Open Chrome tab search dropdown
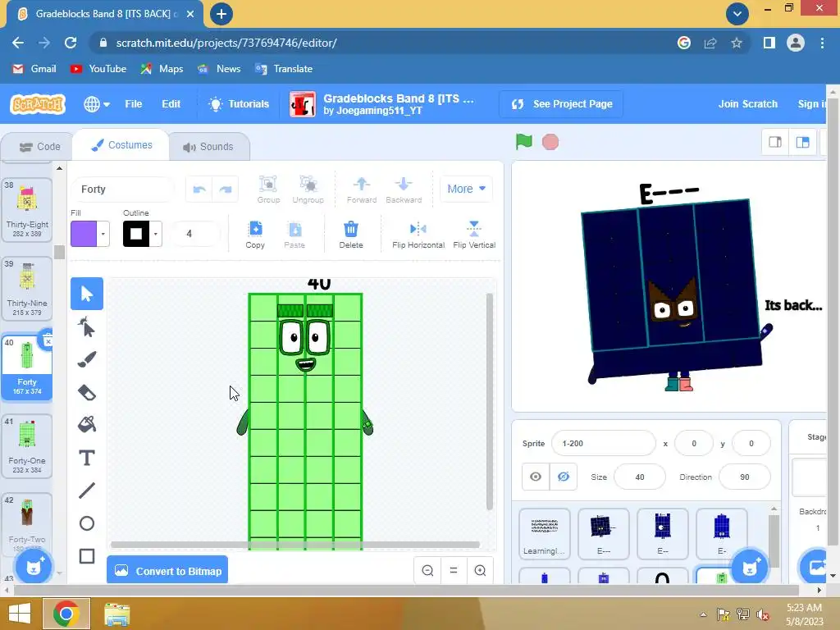The height and width of the screenshot is (630, 840). [737, 14]
